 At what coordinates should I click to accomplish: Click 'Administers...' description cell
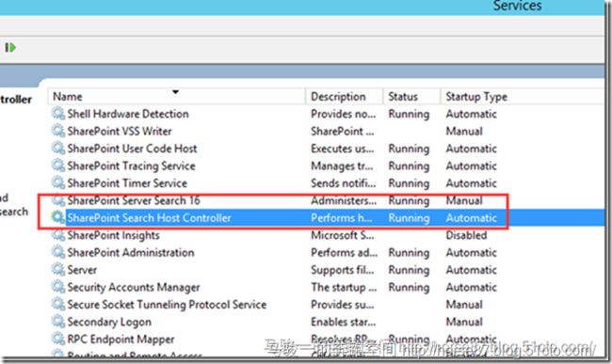[344, 200]
